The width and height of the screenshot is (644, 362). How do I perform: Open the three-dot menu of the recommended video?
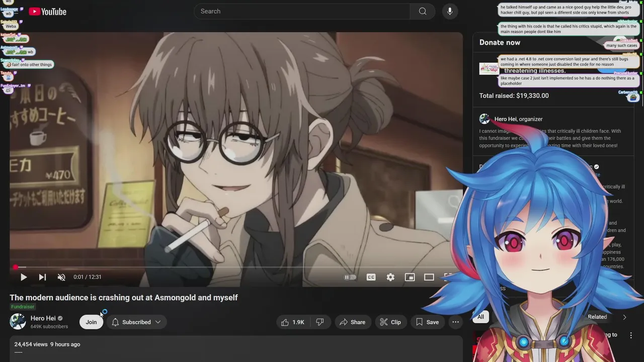click(631, 335)
